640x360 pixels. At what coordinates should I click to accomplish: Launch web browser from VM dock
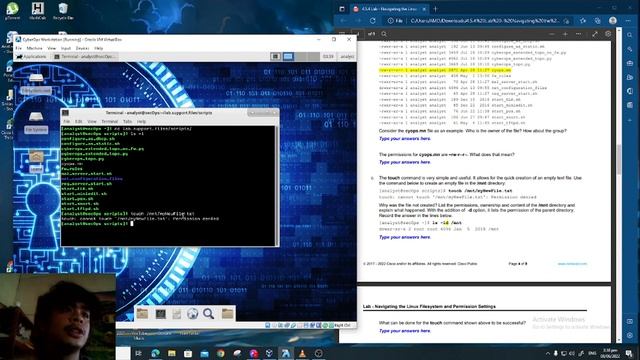point(192,313)
